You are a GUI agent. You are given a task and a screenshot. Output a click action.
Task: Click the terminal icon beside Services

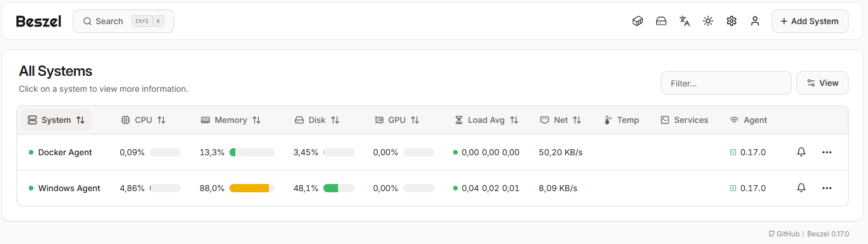point(665,120)
